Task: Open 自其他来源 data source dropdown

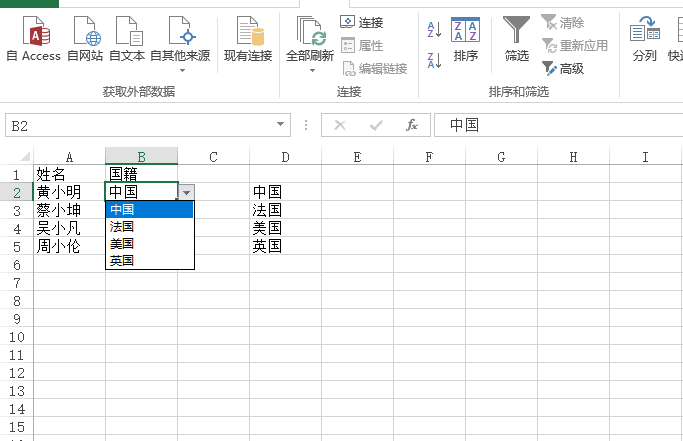Action: [x=180, y=44]
